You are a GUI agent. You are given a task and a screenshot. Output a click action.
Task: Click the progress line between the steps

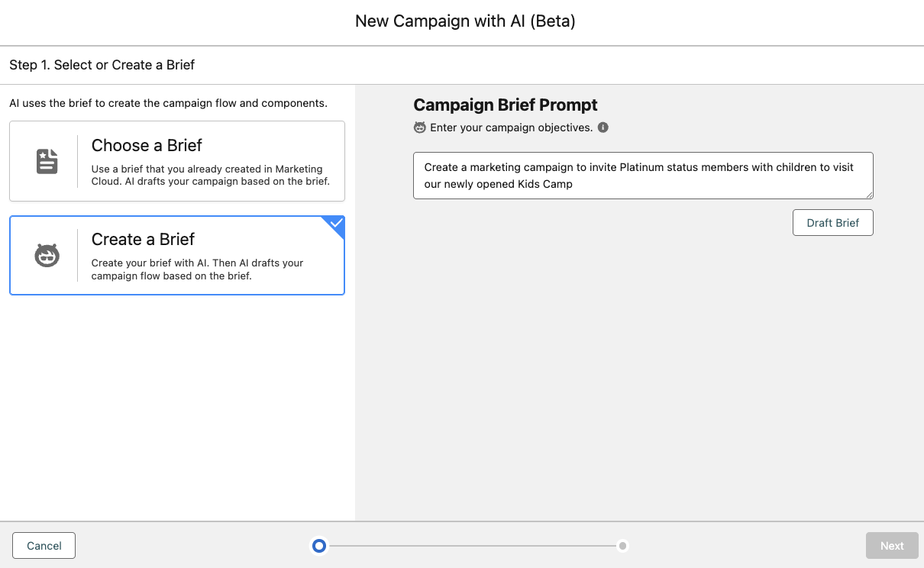[x=471, y=546]
